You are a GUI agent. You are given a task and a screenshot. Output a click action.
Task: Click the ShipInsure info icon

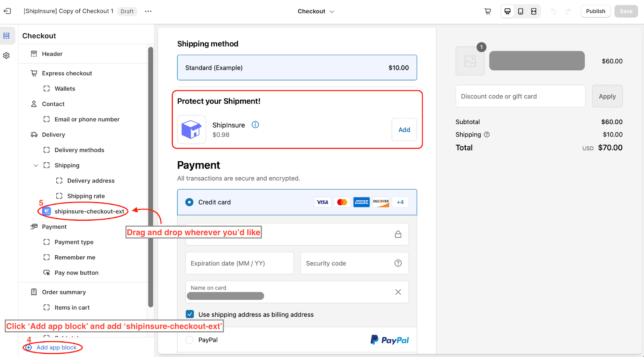(255, 125)
